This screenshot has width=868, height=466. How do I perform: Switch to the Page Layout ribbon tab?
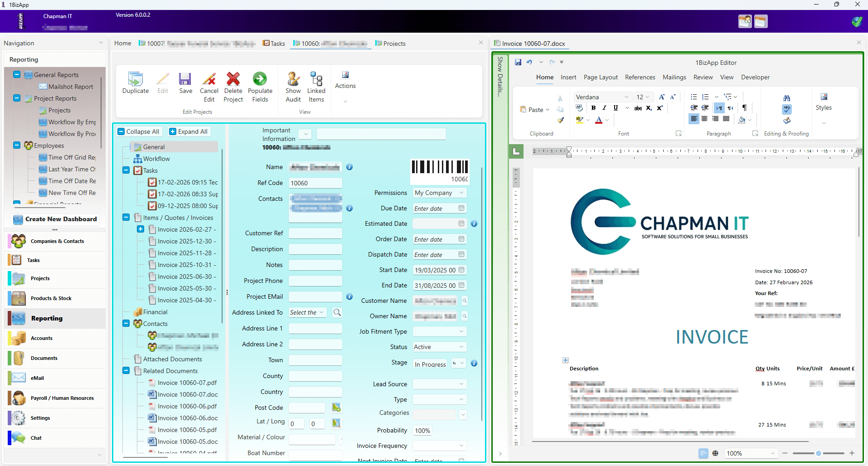(x=601, y=77)
